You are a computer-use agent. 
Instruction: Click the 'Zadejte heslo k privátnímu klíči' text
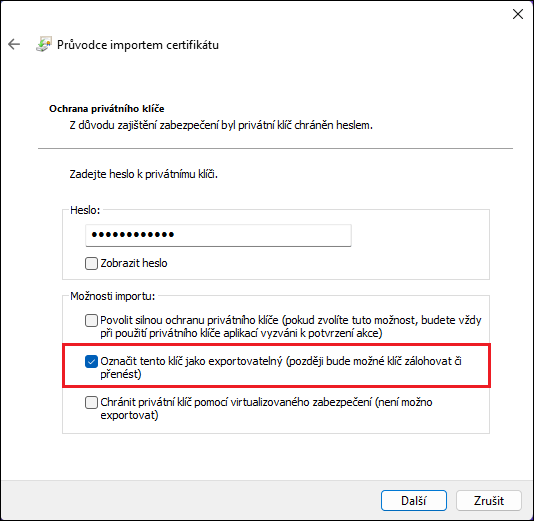tap(144, 174)
